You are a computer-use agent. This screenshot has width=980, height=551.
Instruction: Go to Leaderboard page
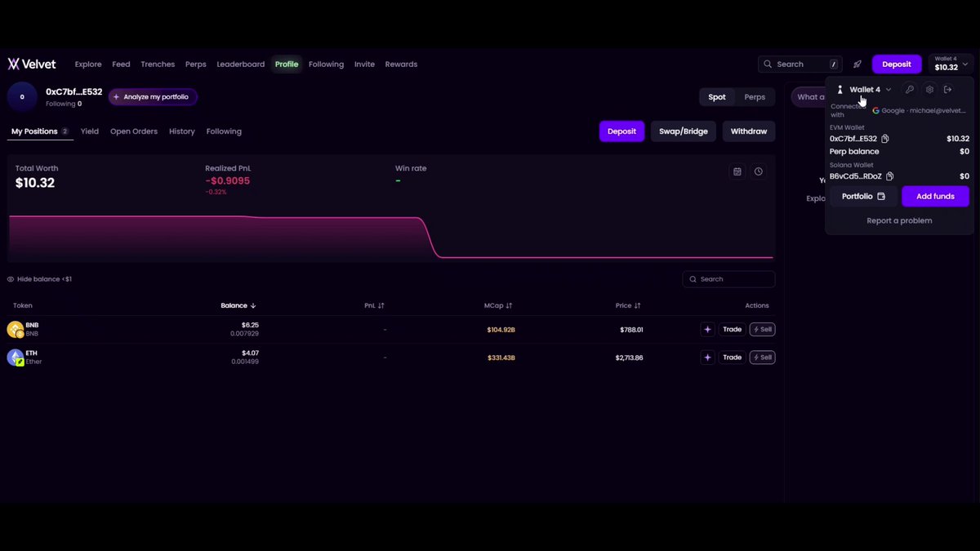click(241, 64)
